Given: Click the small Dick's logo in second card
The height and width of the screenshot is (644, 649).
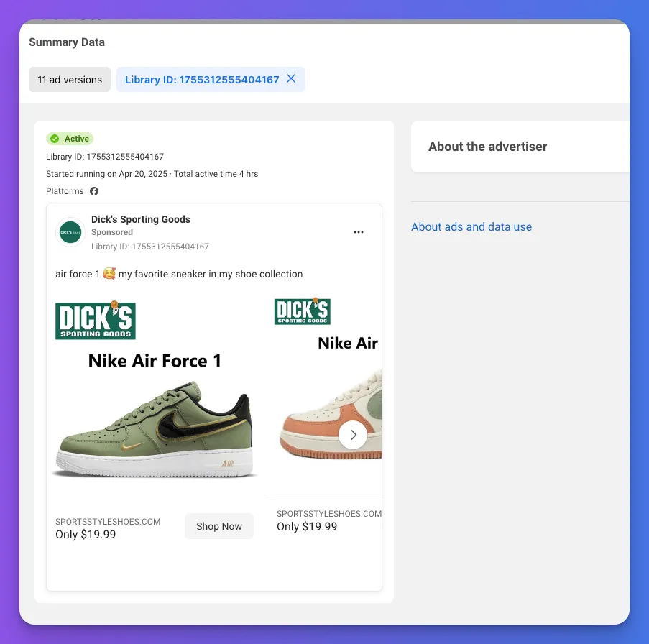Looking at the screenshot, I should pos(302,311).
